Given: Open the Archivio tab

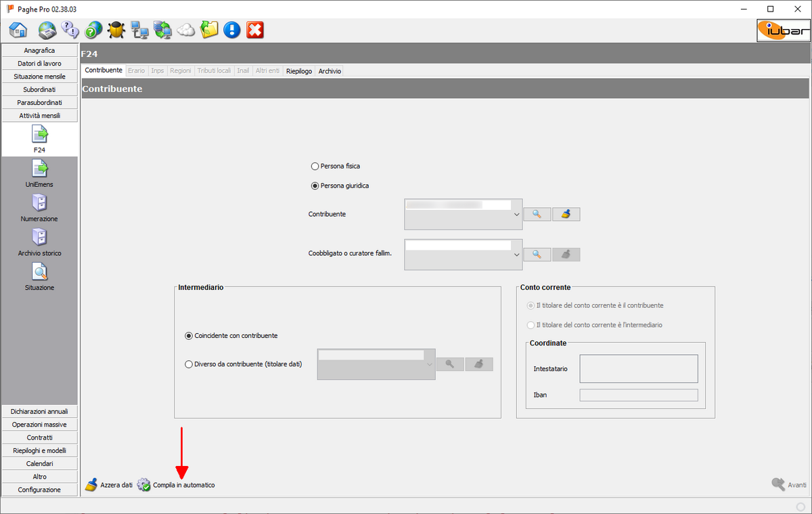Looking at the screenshot, I should [329, 70].
